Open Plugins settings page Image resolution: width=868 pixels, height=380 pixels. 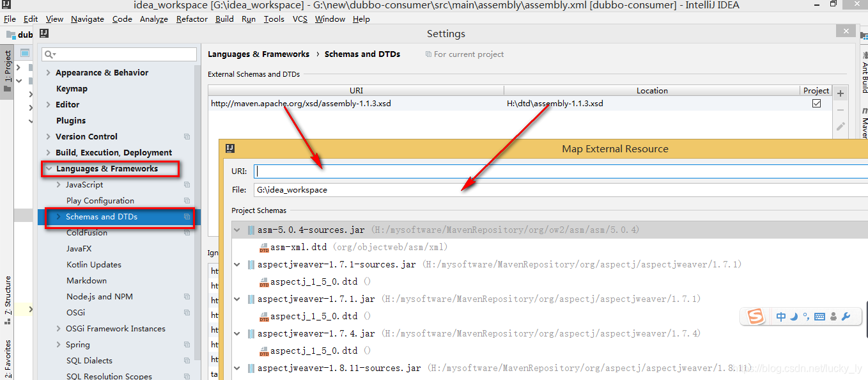point(71,121)
